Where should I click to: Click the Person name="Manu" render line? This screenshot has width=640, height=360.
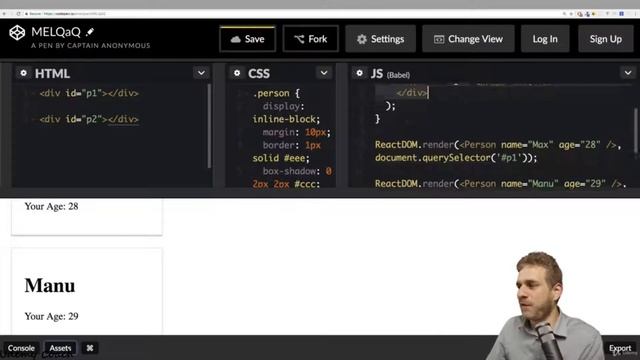point(500,184)
